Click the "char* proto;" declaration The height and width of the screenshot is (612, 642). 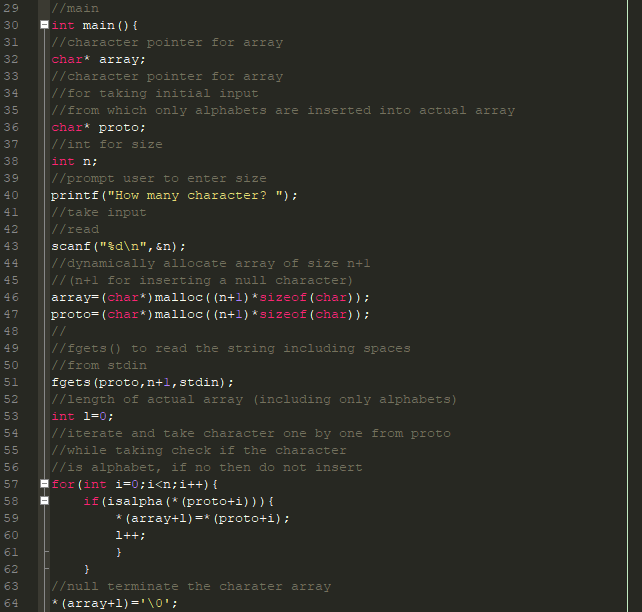click(x=98, y=127)
